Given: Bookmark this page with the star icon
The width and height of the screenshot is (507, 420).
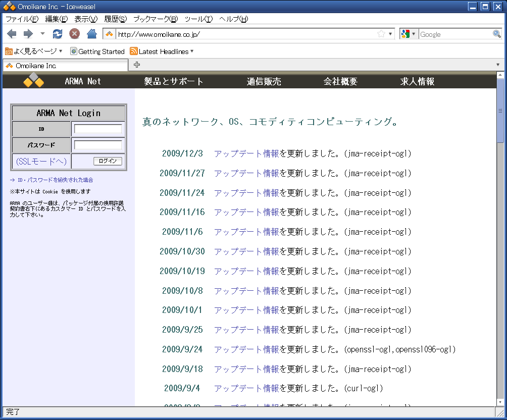Looking at the screenshot, I should 381,34.
